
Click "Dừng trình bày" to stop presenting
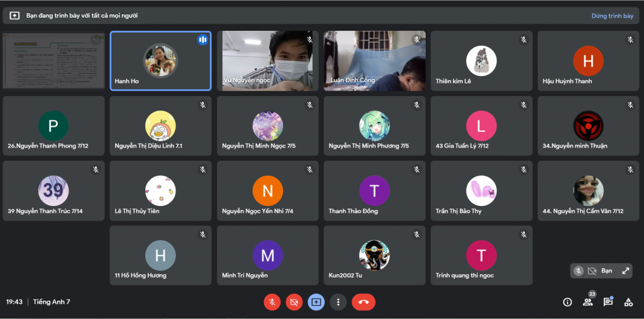coord(612,16)
